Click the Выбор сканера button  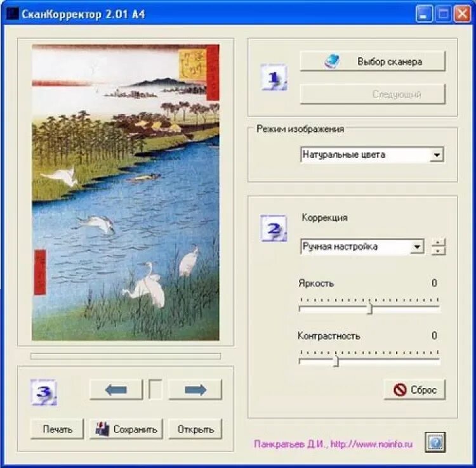click(372, 62)
